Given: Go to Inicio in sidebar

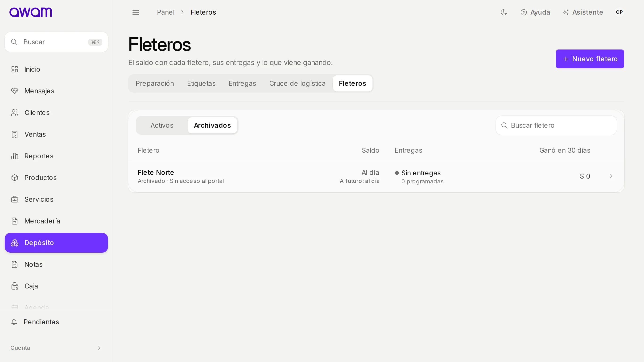Looking at the screenshot, I should (56, 69).
